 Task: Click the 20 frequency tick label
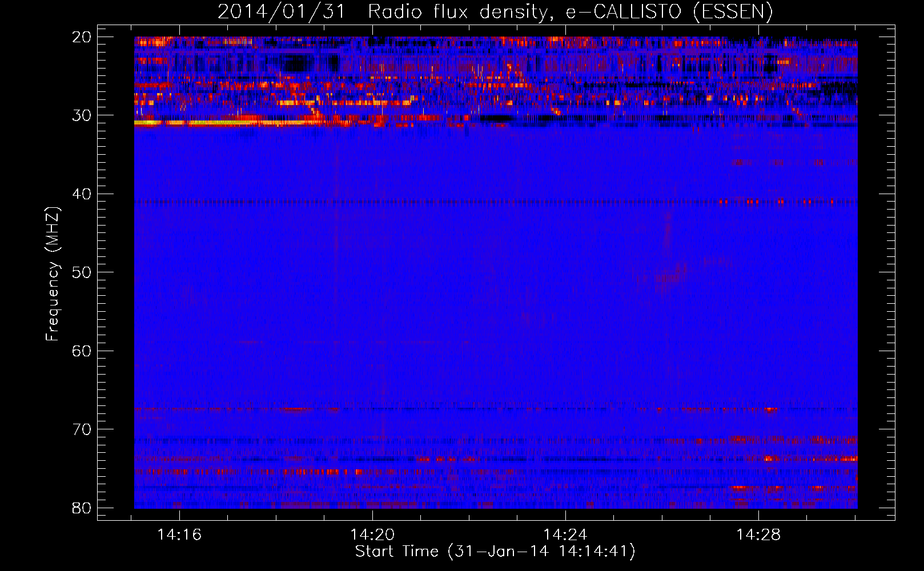(82, 37)
